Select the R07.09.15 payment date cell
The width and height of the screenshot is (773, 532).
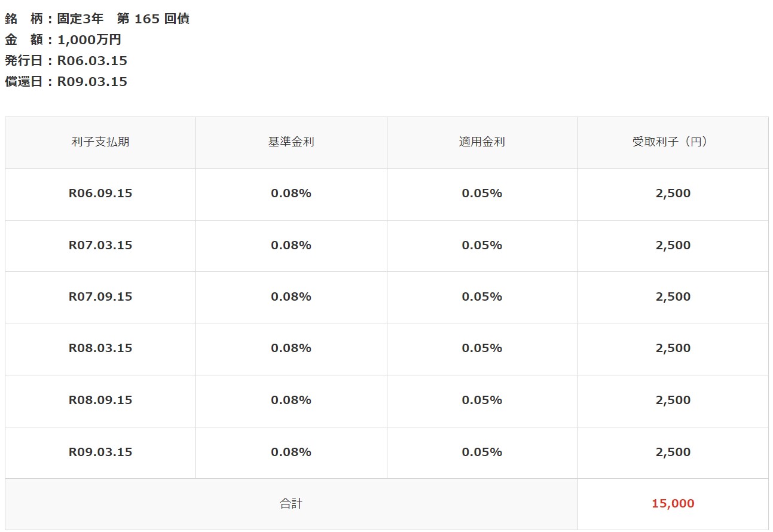pos(100,296)
